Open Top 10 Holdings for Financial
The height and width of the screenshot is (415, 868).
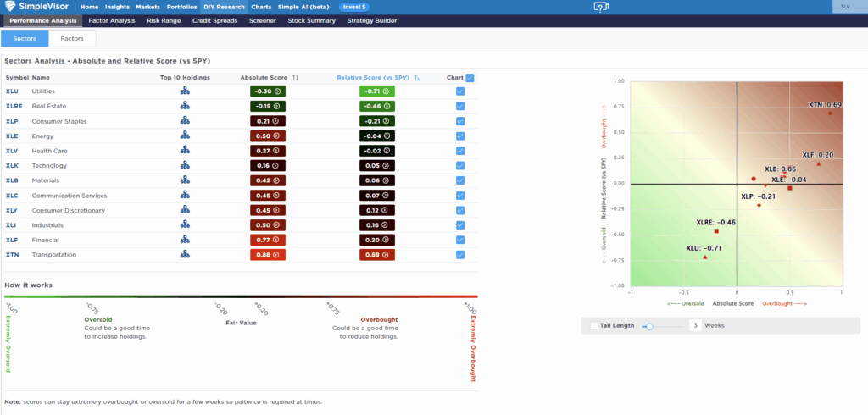point(185,241)
